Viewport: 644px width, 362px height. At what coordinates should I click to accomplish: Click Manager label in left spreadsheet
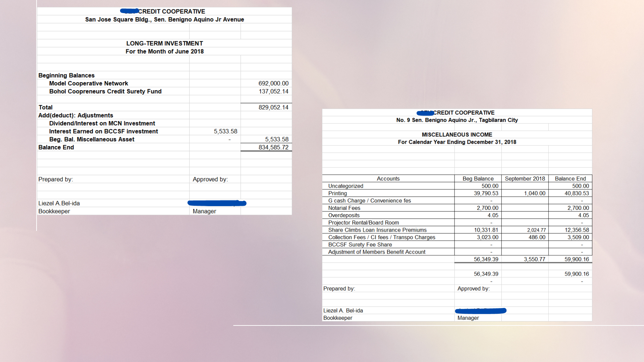point(204,212)
